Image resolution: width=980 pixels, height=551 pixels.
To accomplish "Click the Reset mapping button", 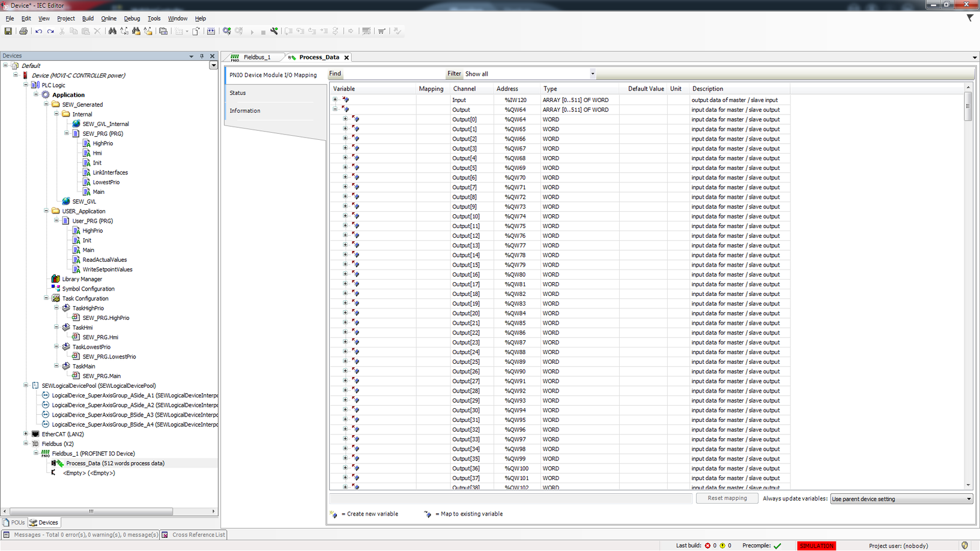I will pos(727,498).
